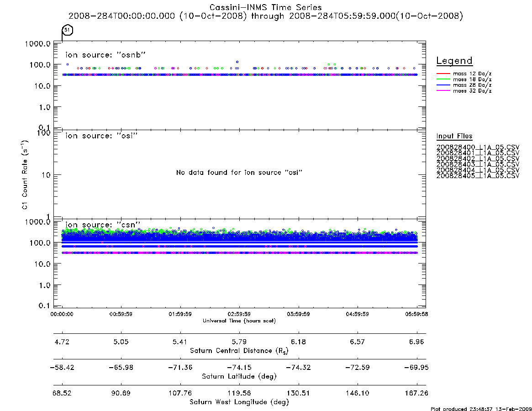Click the Legend heading
The image size is (532, 411).
454,61
